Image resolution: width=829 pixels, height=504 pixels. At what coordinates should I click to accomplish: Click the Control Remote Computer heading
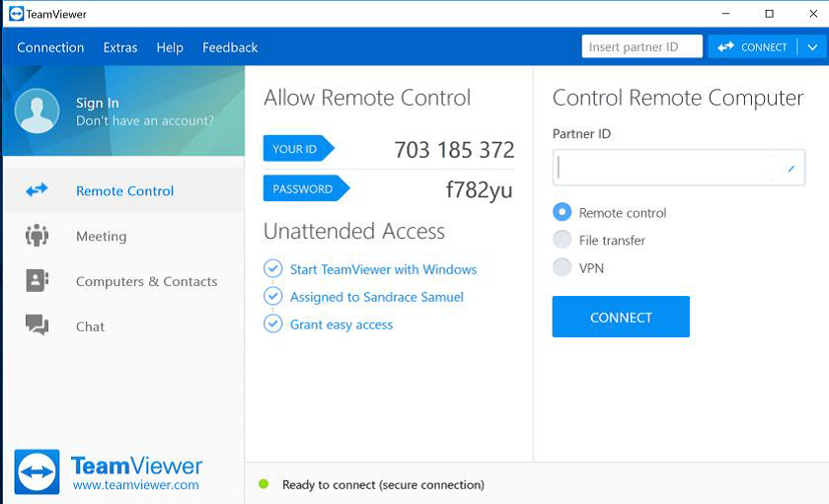tap(678, 98)
